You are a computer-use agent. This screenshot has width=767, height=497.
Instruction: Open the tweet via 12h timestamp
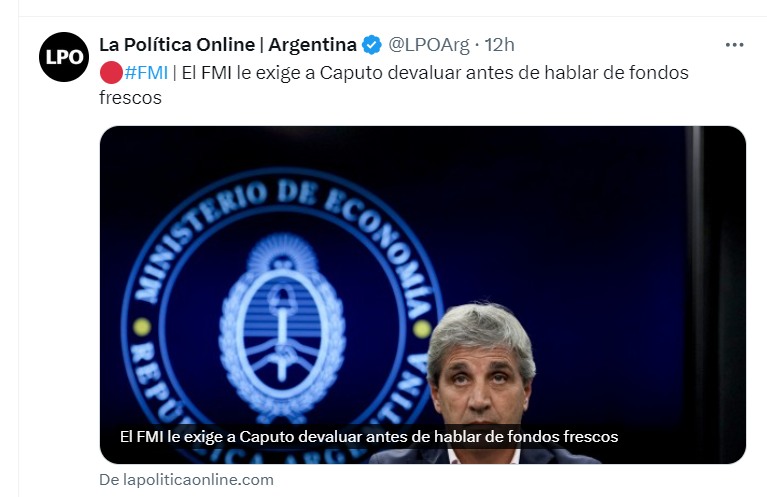[499, 45]
